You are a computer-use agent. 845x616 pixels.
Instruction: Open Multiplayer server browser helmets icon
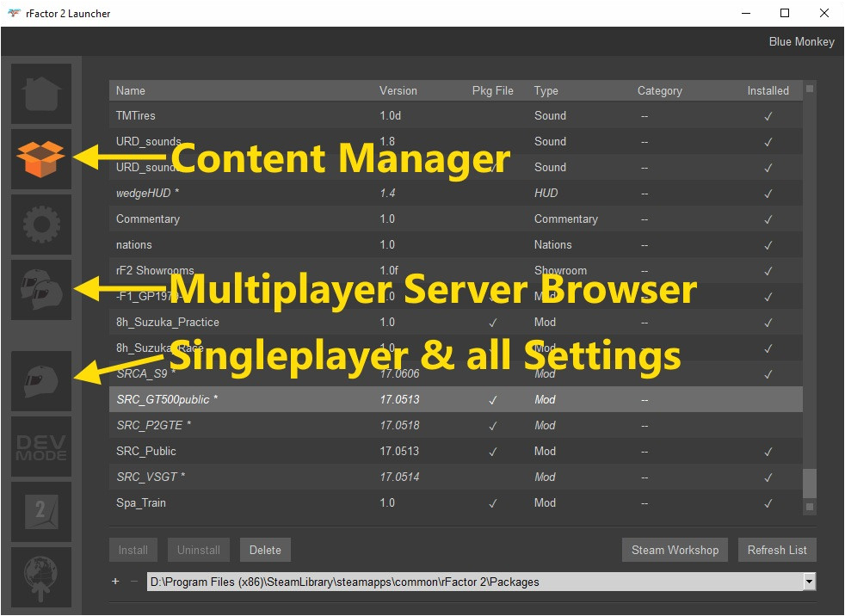[41, 290]
